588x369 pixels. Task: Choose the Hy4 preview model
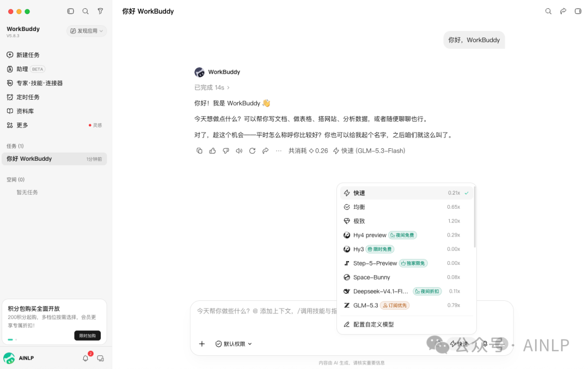[x=407, y=235]
